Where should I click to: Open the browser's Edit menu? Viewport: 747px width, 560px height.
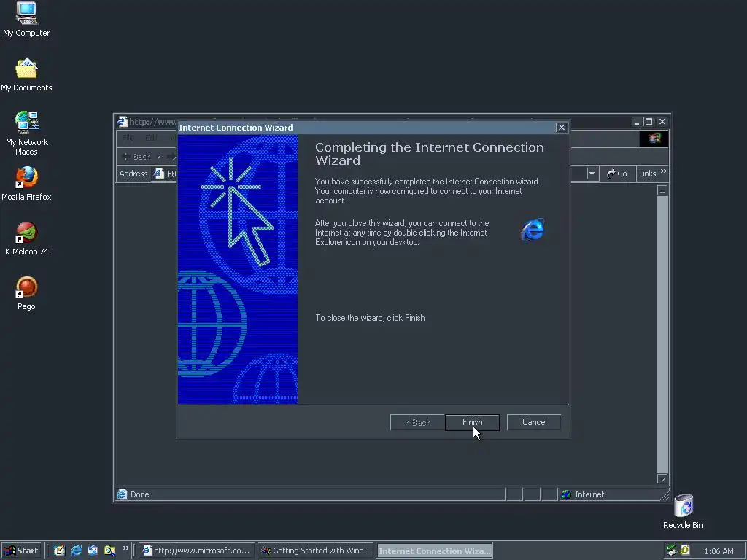click(x=152, y=138)
